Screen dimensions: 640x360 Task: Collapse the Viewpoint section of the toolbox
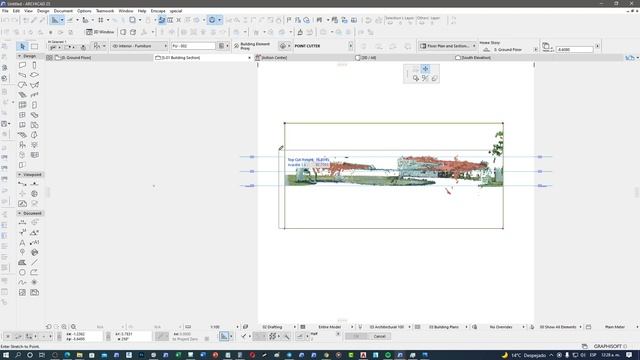tap(20, 174)
